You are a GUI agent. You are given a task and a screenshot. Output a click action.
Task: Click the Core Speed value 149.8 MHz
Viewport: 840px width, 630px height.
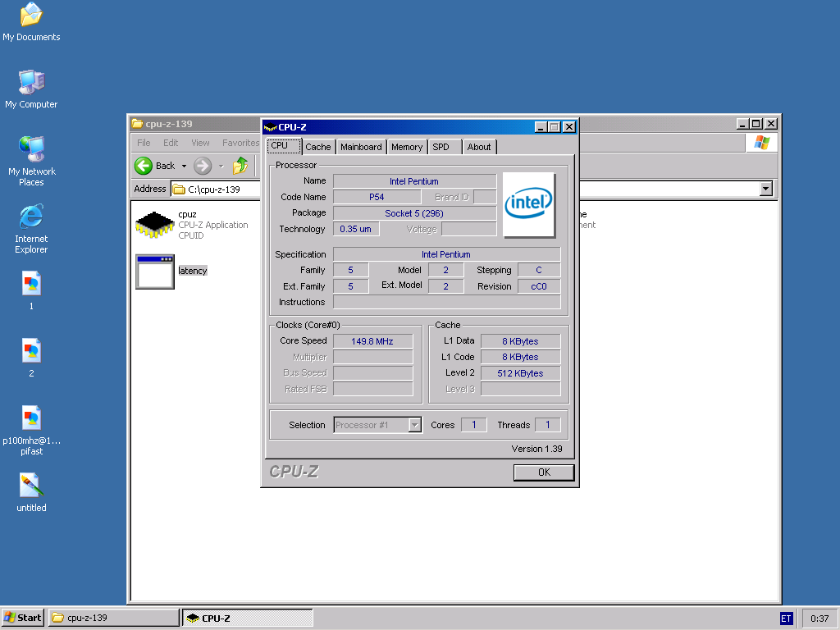[373, 340]
